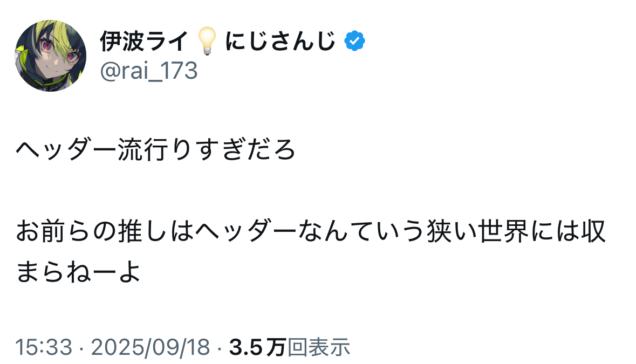This screenshot has height=364, width=636.
Task: Click the tweet line ヘッダー流行りすぎだろ
Action: pyautogui.click(x=156, y=150)
